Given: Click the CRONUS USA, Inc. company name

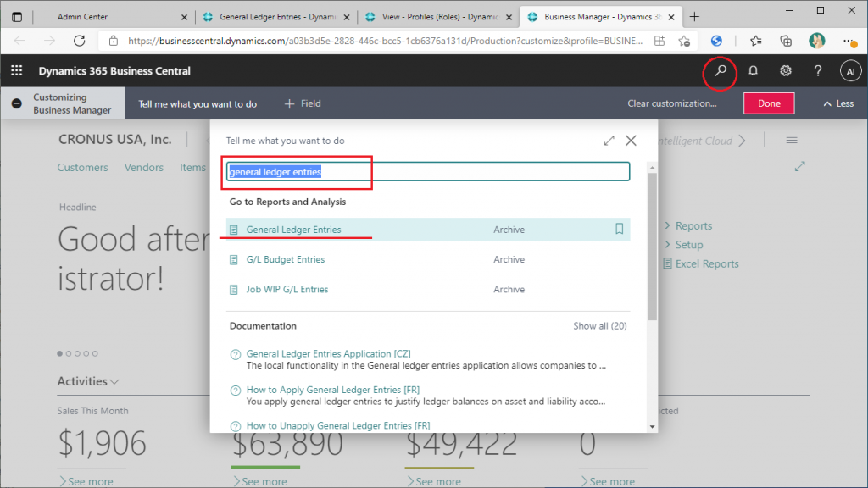Looking at the screenshot, I should point(115,140).
